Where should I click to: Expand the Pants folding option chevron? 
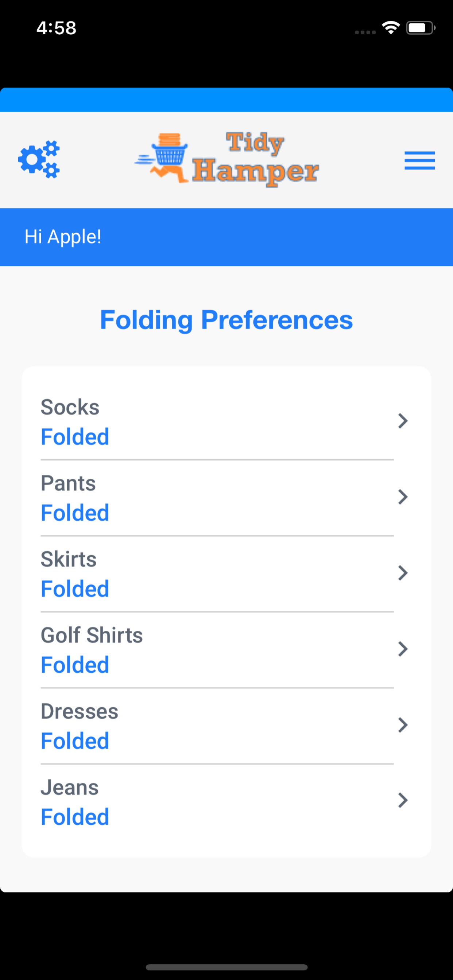click(403, 497)
